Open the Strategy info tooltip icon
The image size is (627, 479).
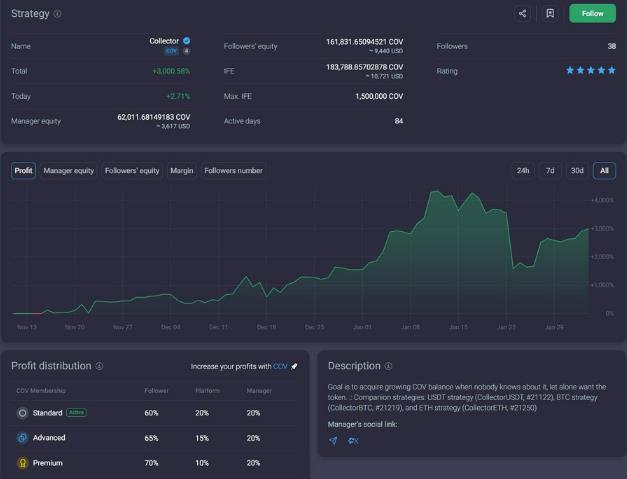(57, 14)
